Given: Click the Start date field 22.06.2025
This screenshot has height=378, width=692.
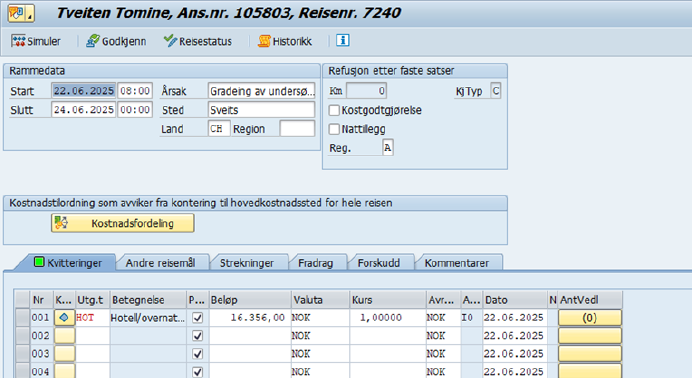Looking at the screenshot, I should pyautogui.click(x=83, y=91).
